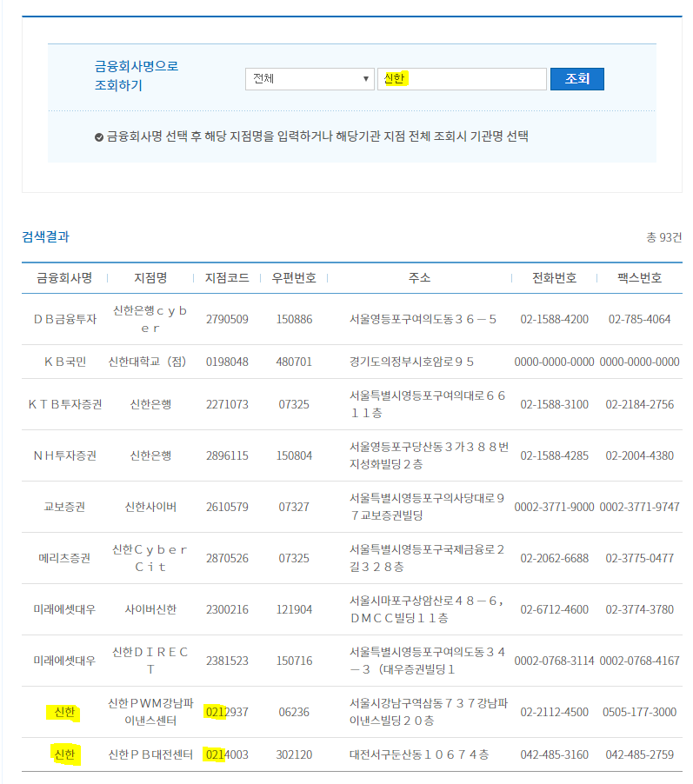693x784 pixels.
Task: Click branch code 2896115
Action: pyautogui.click(x=227, y=455)
